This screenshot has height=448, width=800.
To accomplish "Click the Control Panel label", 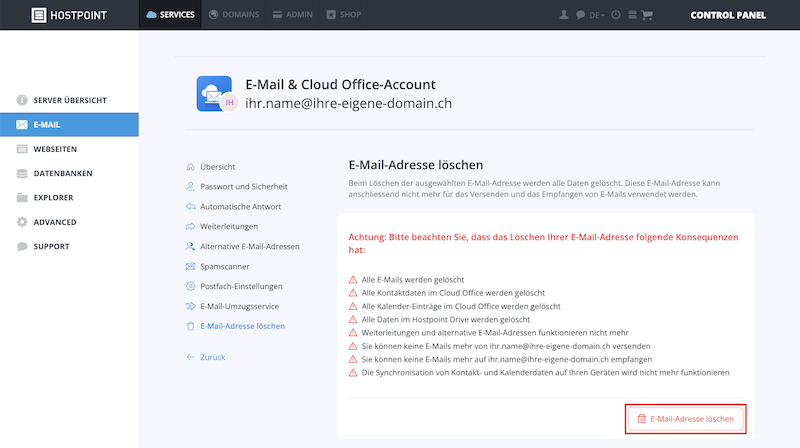I will click(728, 15).
